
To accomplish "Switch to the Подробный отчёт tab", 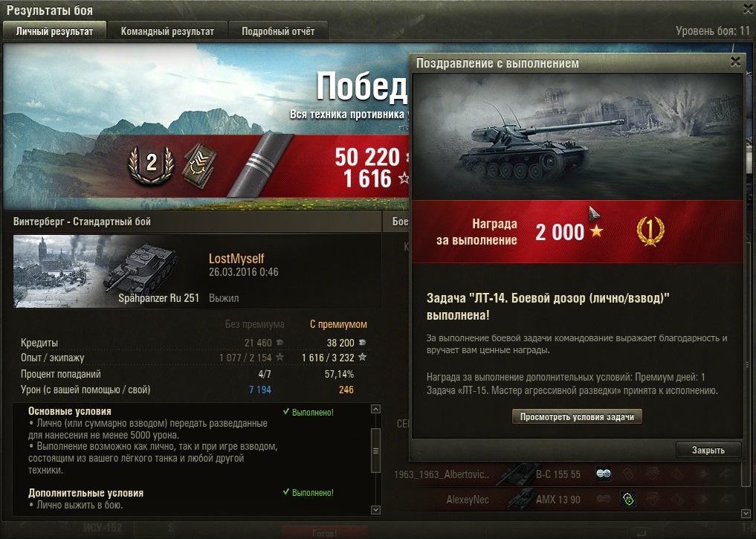I will [278, 31].
